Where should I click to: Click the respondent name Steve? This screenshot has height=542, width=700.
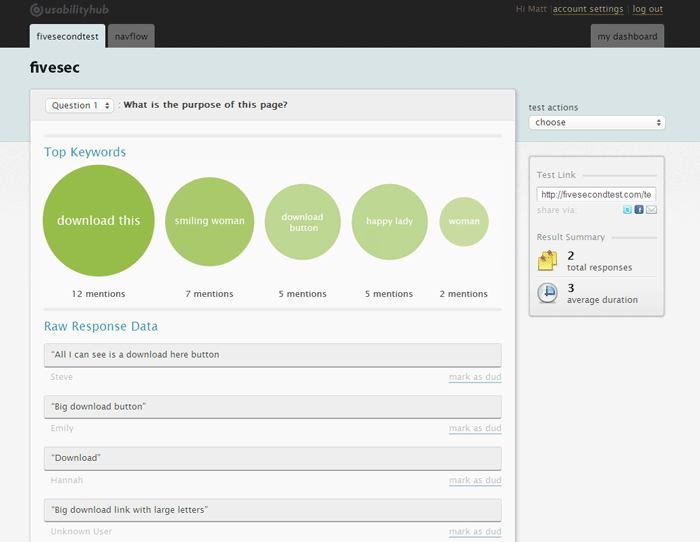tap(62, 377)
